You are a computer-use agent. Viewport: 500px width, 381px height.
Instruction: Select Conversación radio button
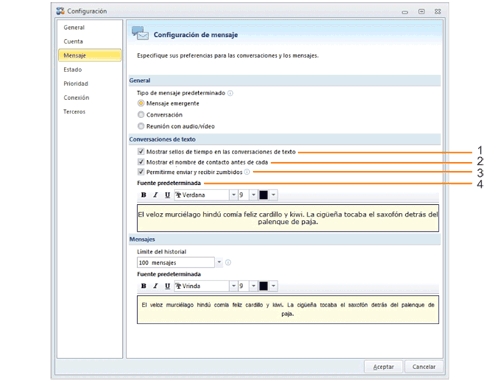coord(141,115)
